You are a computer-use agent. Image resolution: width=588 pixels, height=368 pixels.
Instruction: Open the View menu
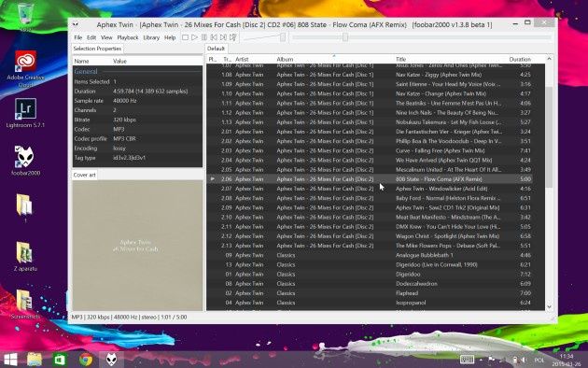(x=106, y=37)
